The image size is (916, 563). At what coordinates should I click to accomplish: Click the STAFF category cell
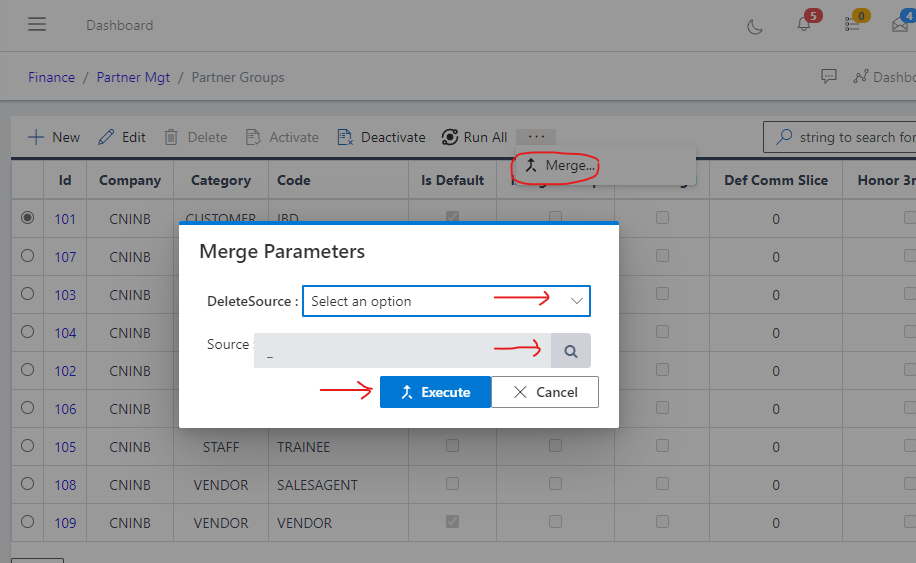[221, 447]
